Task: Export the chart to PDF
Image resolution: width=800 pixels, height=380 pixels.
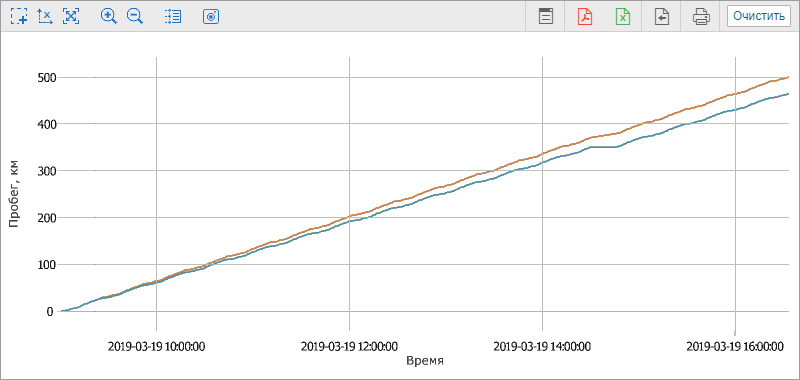Action: pyautogui.click(x=585, y=16)
